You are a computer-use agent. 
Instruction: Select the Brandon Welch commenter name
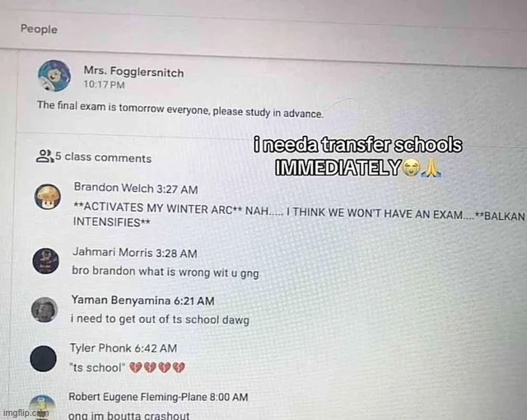(114, 188)
